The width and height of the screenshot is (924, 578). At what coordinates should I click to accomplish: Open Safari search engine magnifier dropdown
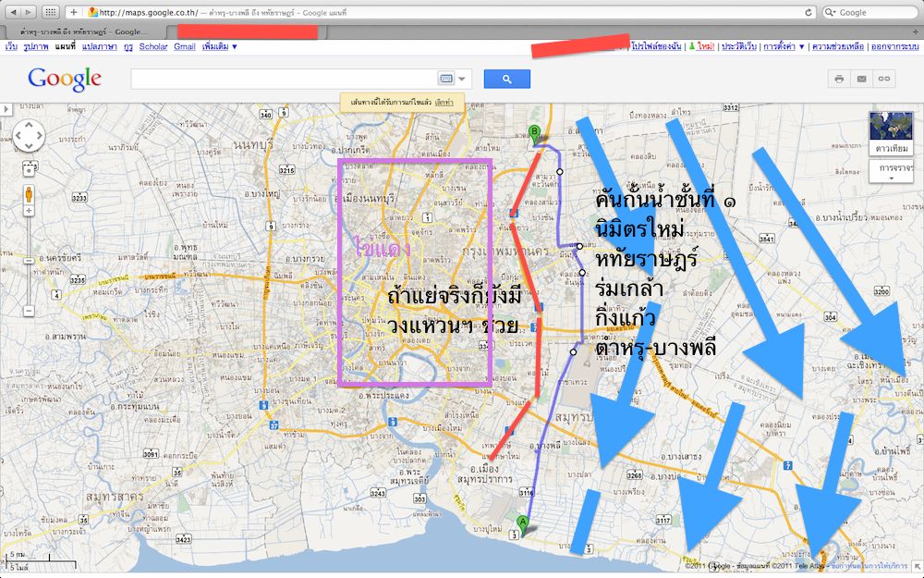pyautogui.click(x=831, y=12)
